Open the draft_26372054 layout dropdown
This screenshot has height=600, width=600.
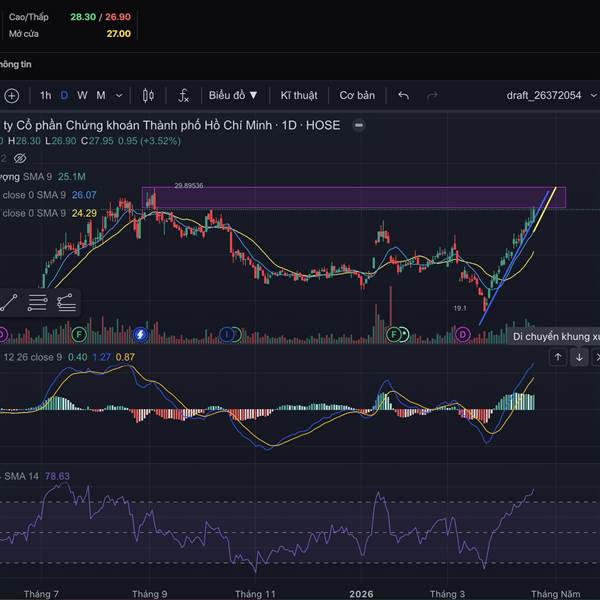[x=552, y=96]
